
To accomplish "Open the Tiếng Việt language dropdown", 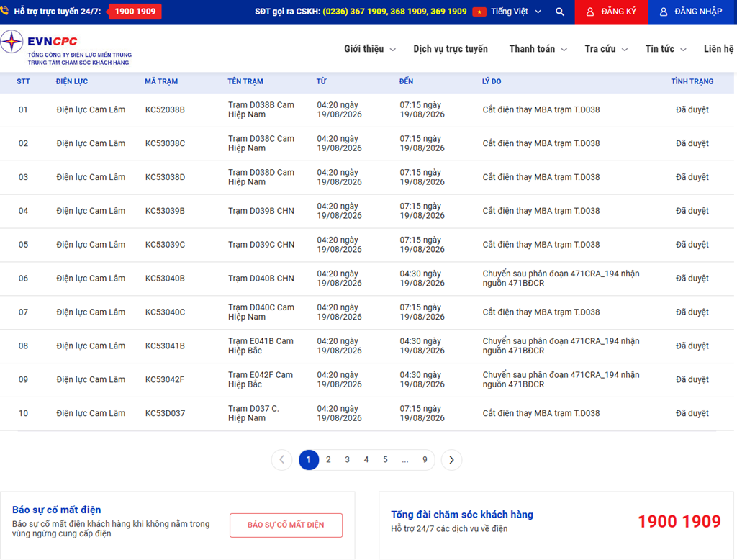I will pos(516,12).
